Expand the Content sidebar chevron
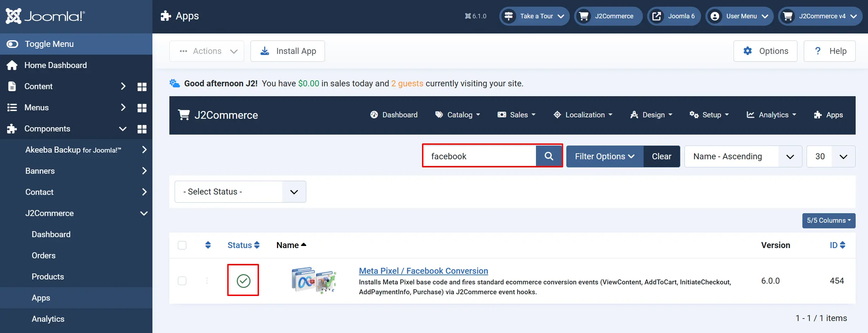The image size is (868, 333). point(123,86)
